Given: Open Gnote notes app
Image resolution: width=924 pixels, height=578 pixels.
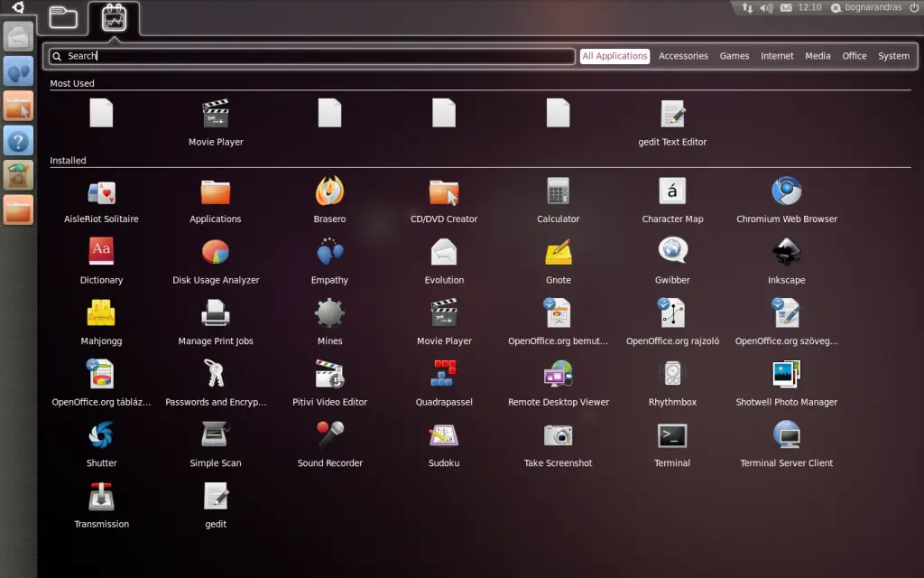Looking at the screenshot, I should pos(558,262).
